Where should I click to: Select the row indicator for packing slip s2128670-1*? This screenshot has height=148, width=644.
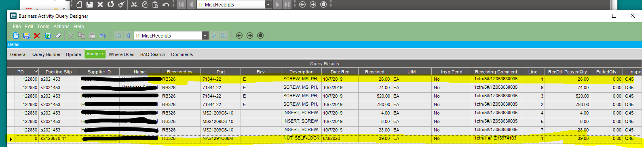pos(11,139)
